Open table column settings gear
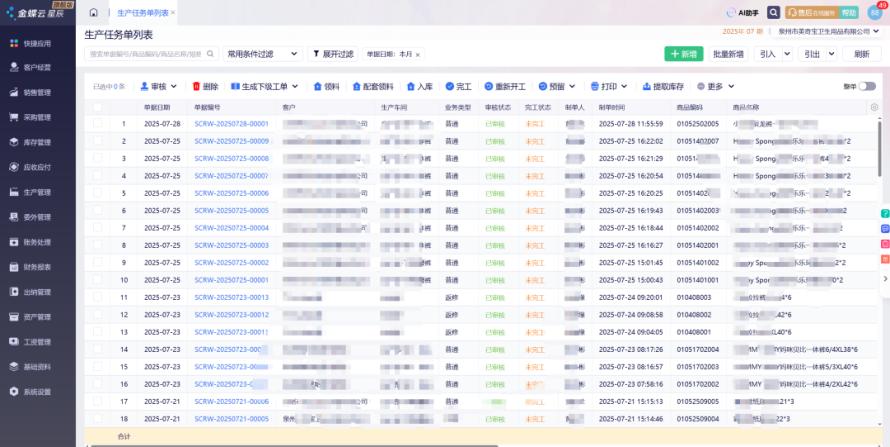890x447 pixels. coord(874,107)
